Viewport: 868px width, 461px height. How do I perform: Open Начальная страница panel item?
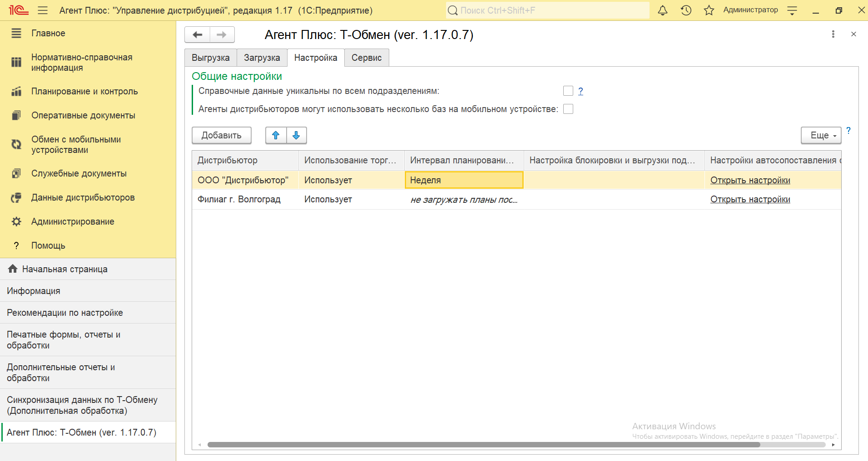(x=88, y=269)
